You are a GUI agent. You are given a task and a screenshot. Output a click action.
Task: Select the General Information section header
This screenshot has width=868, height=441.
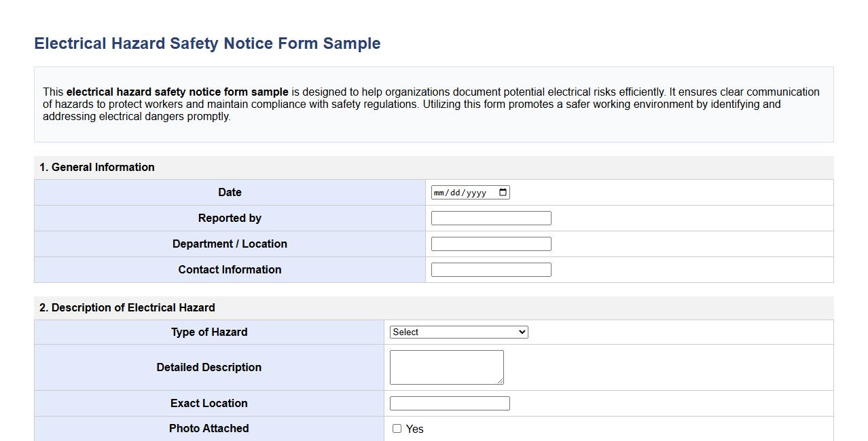(97, 167)
